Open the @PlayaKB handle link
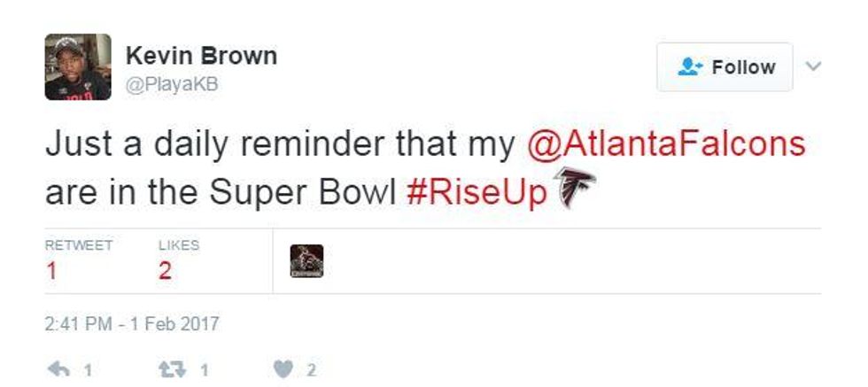This screenshot has width=868, height=387. click(172, 84)
